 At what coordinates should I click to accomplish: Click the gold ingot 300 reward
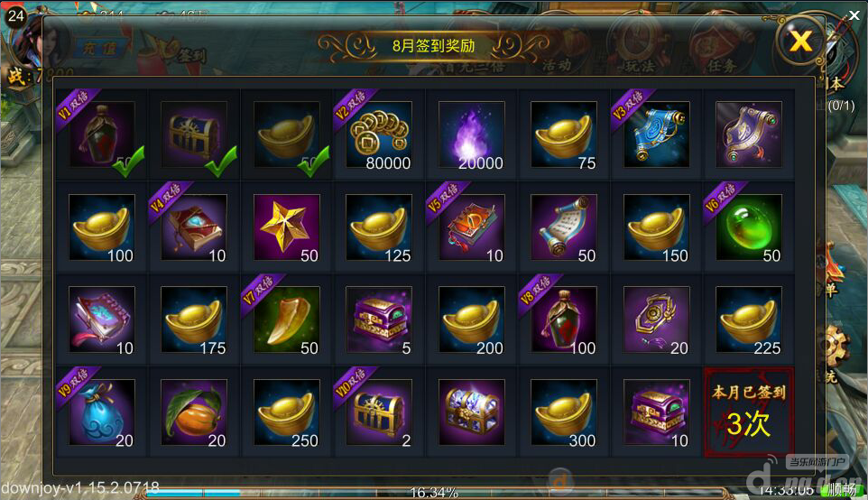pyautogui.click(x=564, y=412)
